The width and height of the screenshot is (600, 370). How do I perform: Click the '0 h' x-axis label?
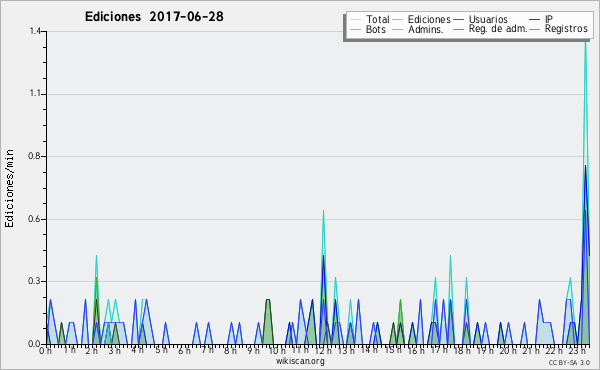[45, 350]
